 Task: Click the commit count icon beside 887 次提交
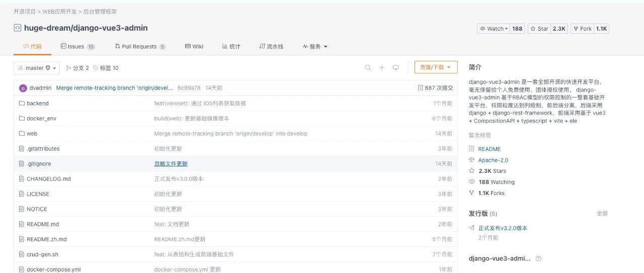421,87
